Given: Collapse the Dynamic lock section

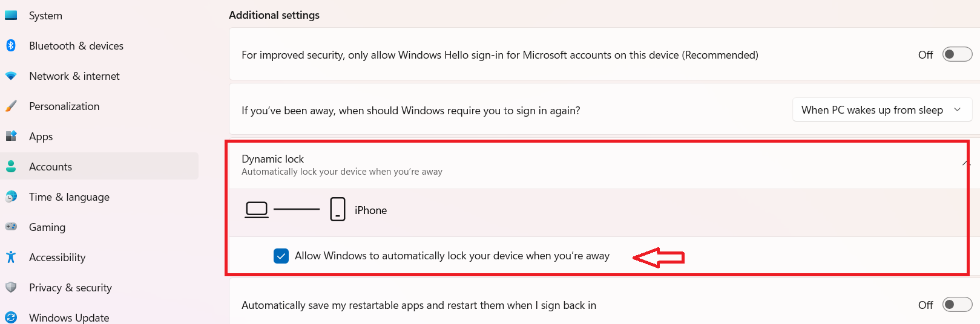Looking at the screenshot, I should pyautogui.click(x=965, y=164).
